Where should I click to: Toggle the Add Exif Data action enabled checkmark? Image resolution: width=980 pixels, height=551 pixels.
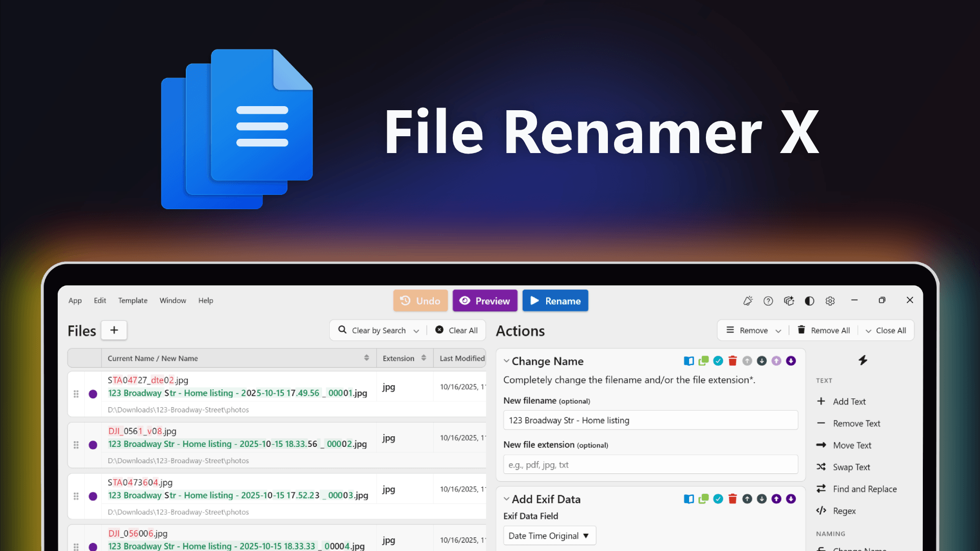point(718,499)
